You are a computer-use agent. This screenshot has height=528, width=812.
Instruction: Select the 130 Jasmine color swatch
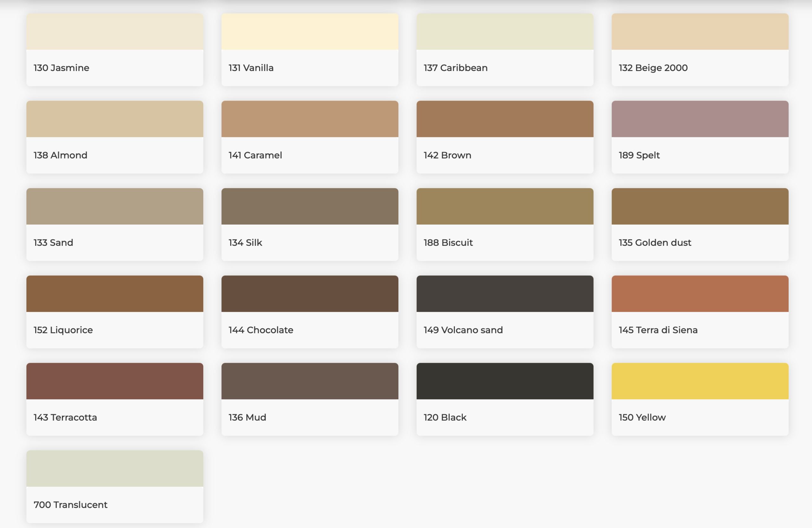115,31
